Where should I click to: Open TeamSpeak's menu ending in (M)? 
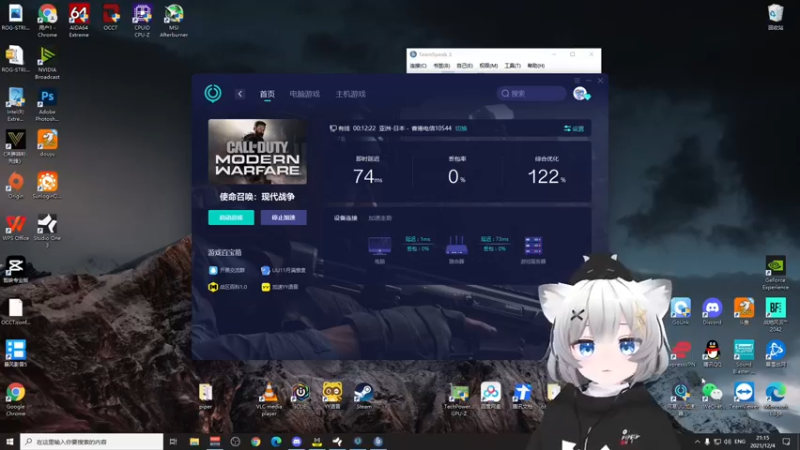point(488,66)
